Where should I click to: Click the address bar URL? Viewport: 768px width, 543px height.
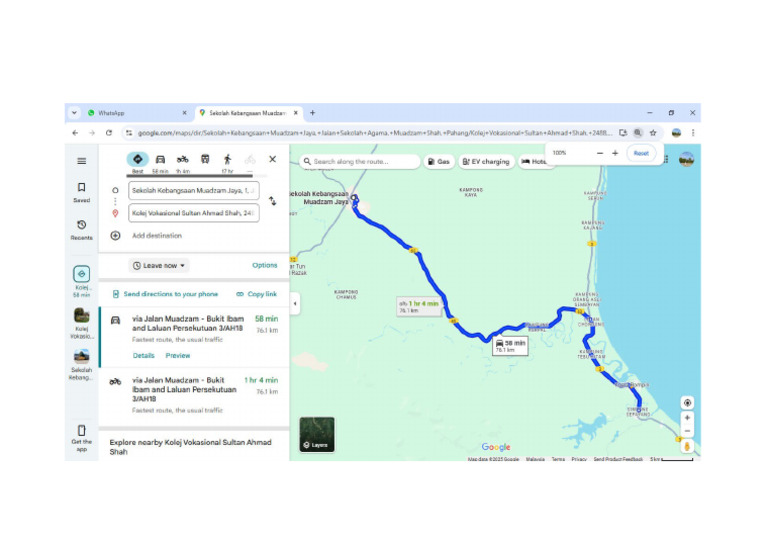[375, 133]
